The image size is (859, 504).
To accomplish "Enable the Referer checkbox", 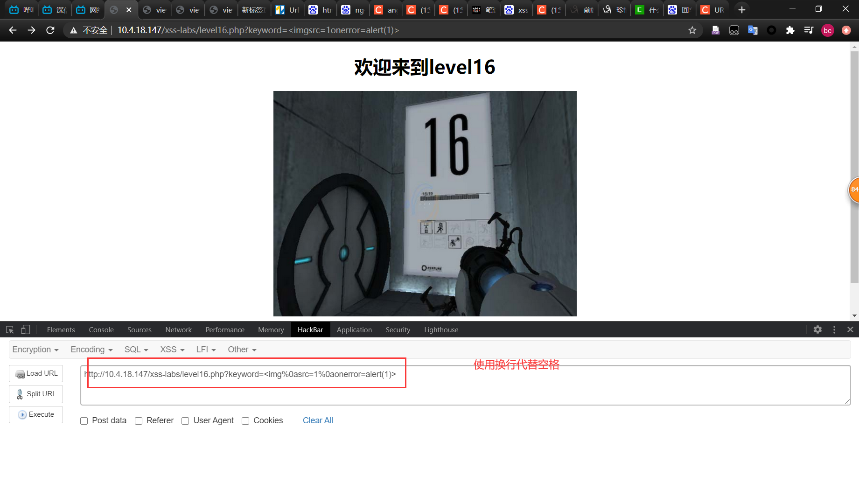I will coord(139,421).
